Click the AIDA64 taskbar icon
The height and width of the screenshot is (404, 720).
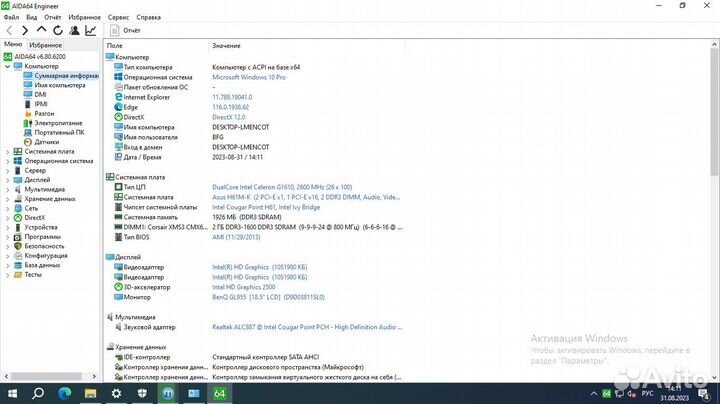[219, 393]
